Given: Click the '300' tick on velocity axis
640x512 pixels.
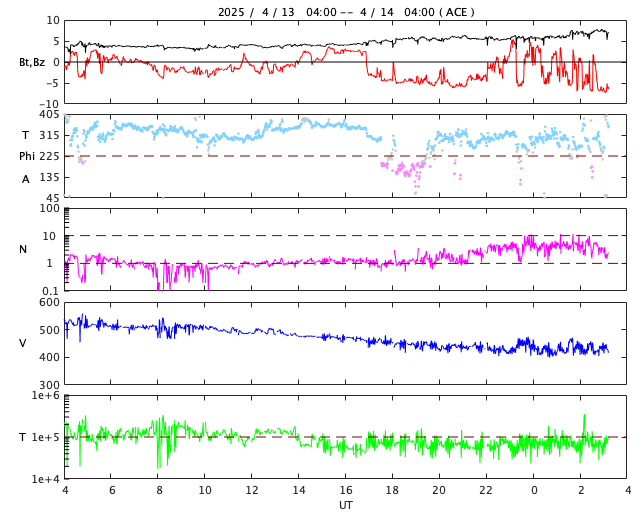Looking at the screenshot, I should (x=49, y=385).
